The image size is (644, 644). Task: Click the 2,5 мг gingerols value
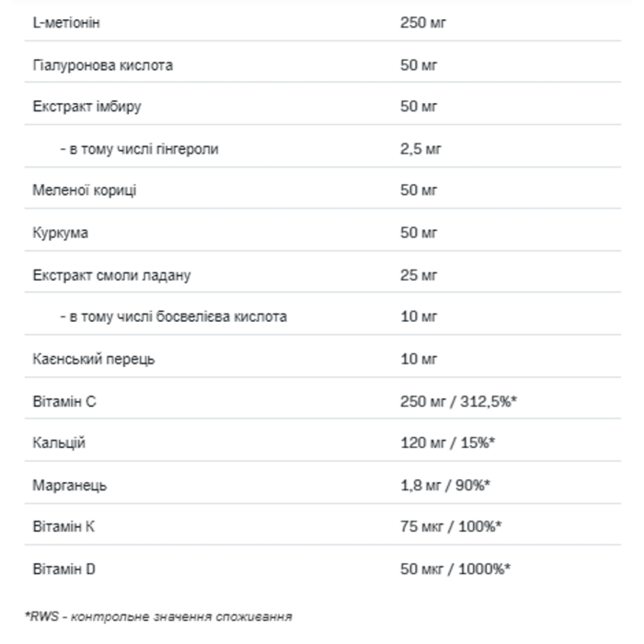tap(420, 149)
